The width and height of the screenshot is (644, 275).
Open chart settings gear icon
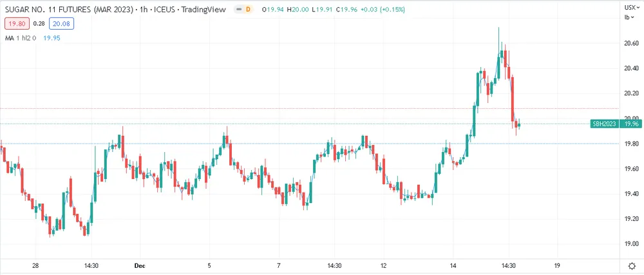[631, 265]
